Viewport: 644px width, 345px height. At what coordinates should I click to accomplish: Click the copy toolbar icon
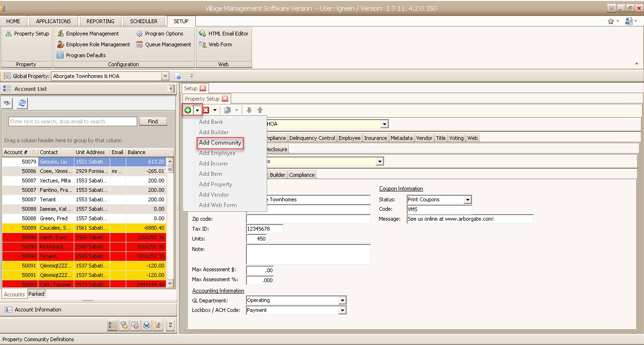[x=227, y=110]
